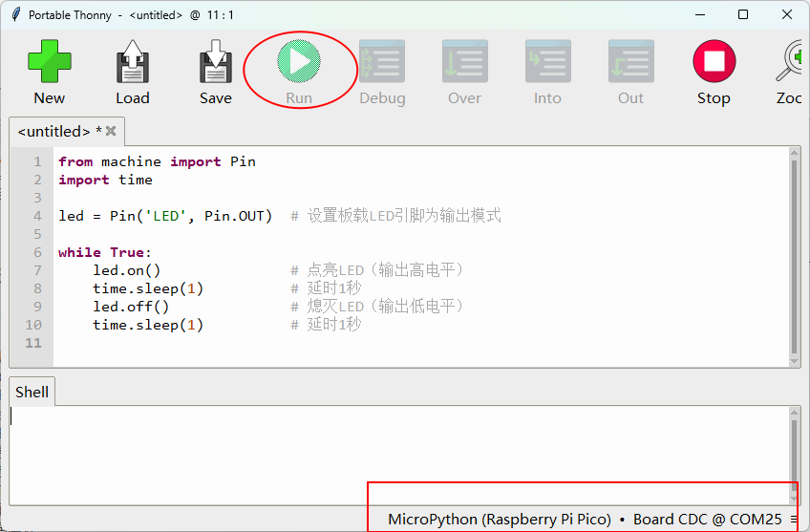Click the Shell vertical scrollbar thumb

click(795, 457)
